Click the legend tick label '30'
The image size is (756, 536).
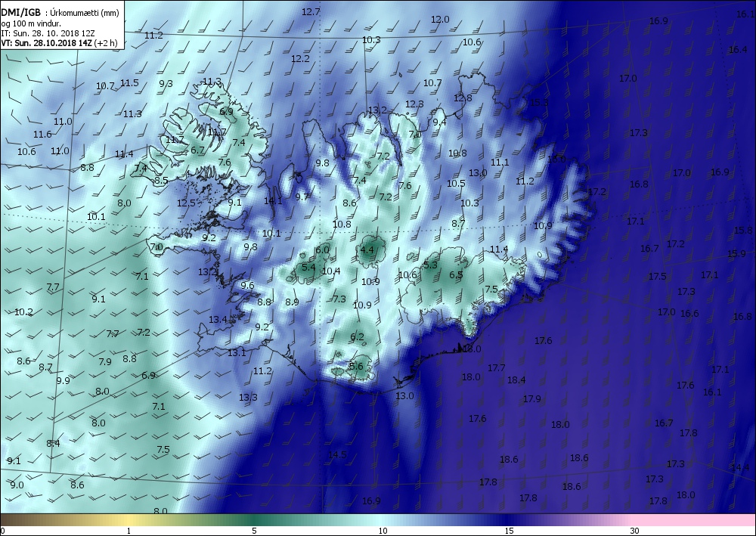tap(634, 531)
